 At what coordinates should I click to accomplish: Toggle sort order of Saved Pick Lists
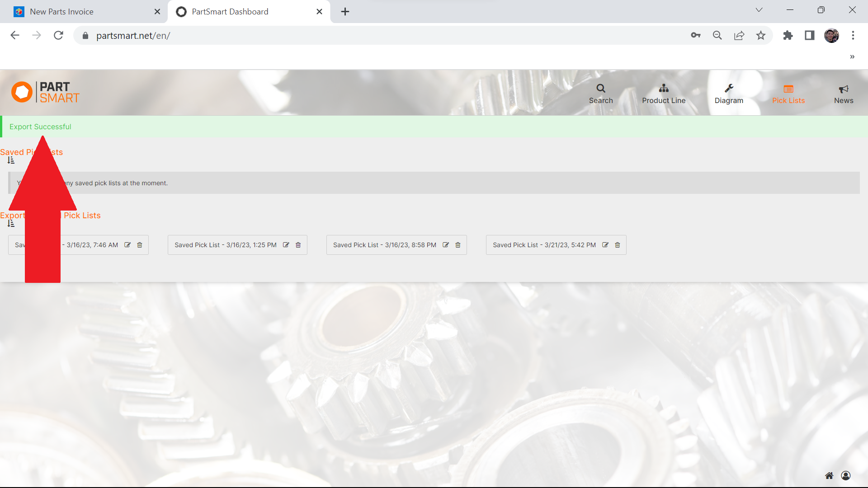(x=11, y=161)
